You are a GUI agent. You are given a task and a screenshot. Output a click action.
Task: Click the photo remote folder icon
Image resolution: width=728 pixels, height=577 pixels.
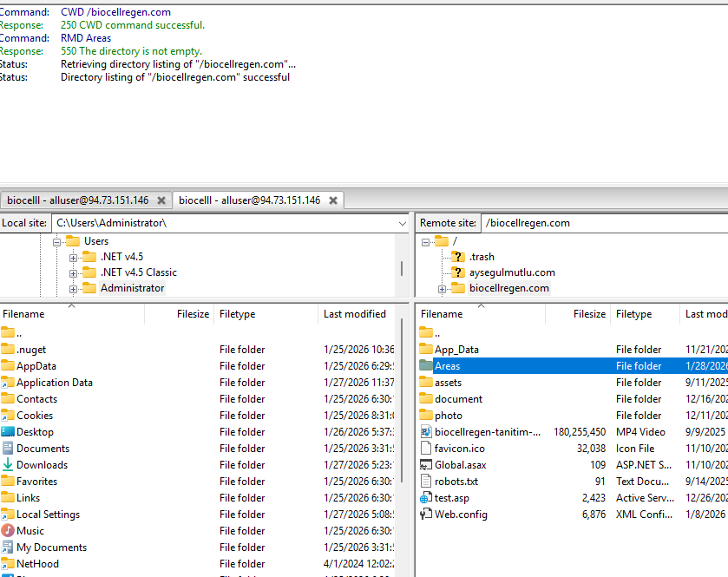pyautogui.click(x=426, y=416)
